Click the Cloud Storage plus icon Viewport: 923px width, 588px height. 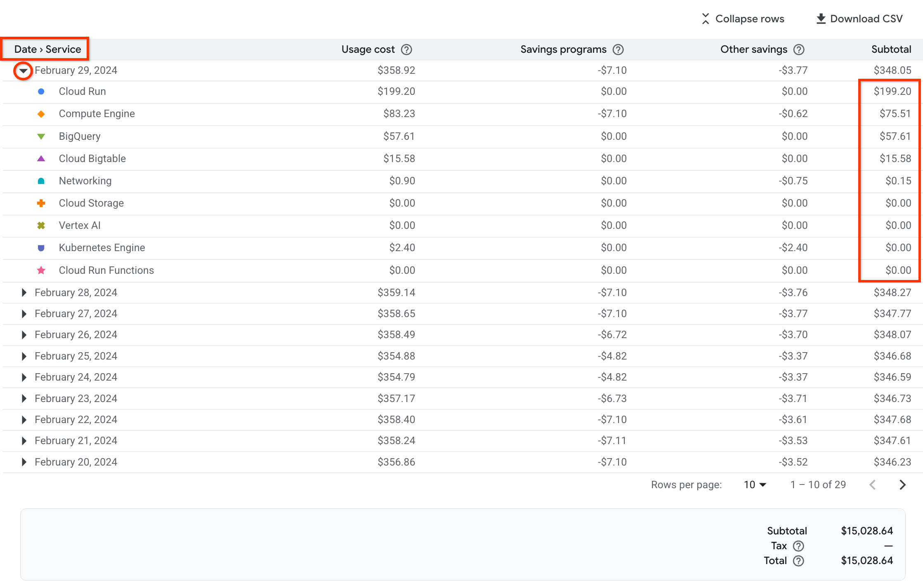pos(41,203)
